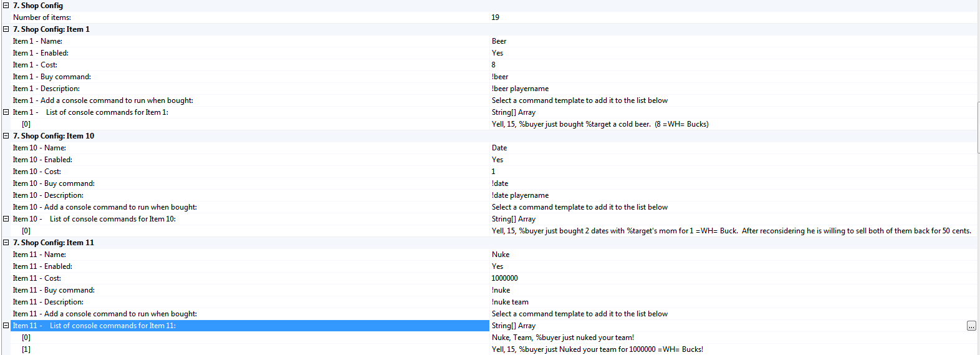The height and width of the screenshot is (355, 980).
Task: Edit Item 11 Cost value 1000000
Action: point(504,278)
